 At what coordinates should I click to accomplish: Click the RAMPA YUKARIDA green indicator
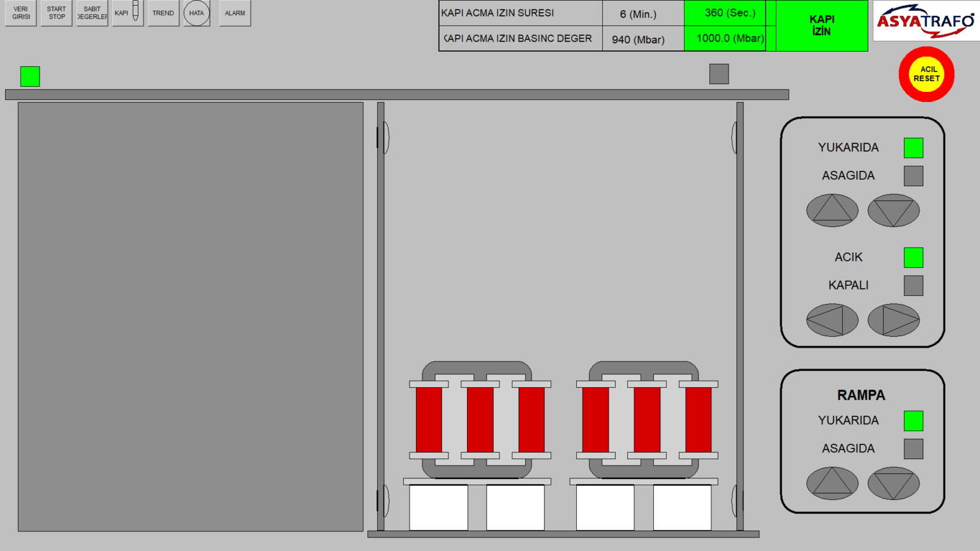(913, 421)
